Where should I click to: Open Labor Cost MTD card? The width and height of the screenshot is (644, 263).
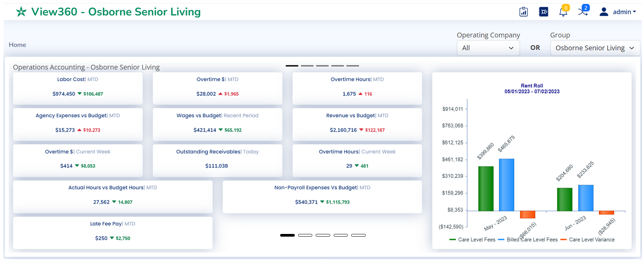click(78, 88)
